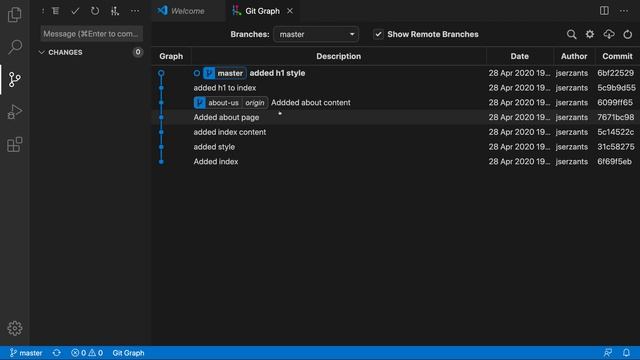Click commit hash 7671bc98
Image resolution: width=640 pixels, height=360 pixels.
tap(616, 117)
